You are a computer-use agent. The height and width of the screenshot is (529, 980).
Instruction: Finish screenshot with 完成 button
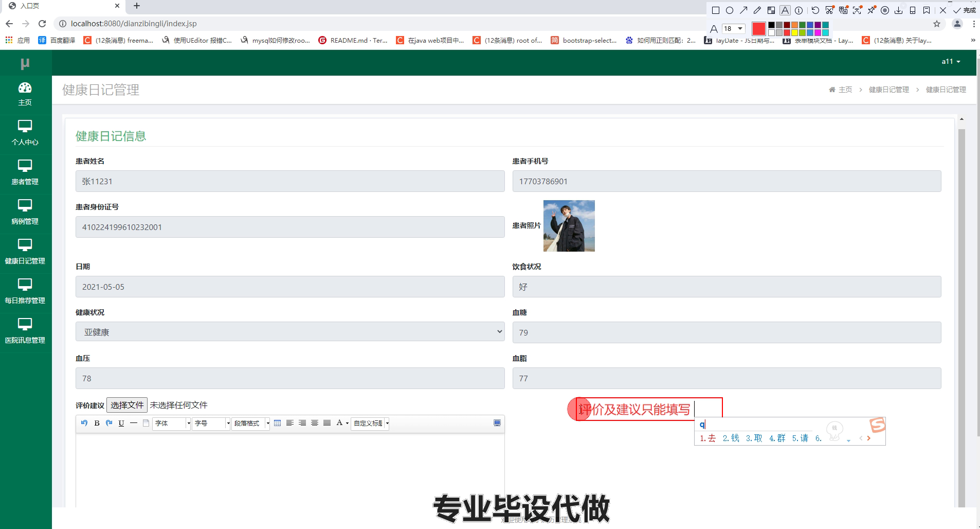(964, 10)
